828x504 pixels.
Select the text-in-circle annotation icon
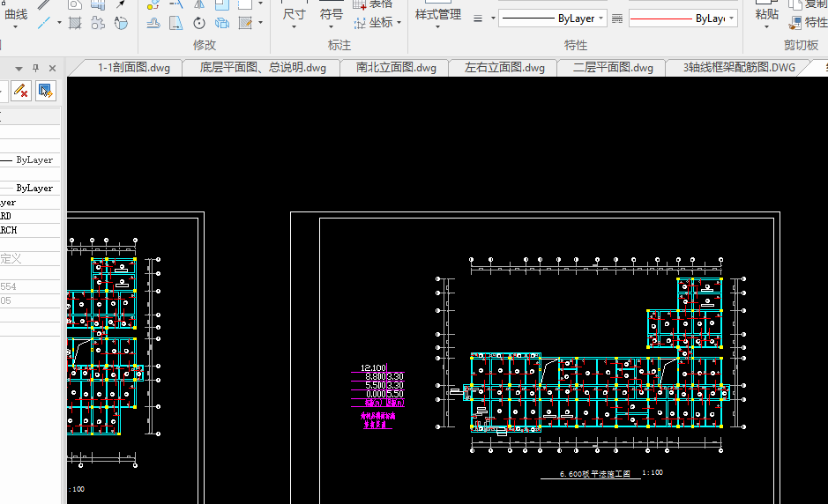point(121,23)
